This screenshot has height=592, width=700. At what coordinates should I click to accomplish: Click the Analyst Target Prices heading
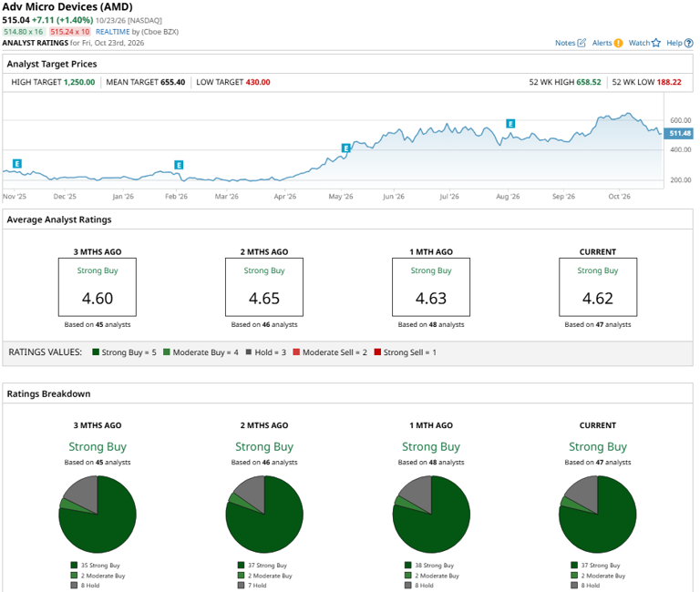(x=52, y=64)
